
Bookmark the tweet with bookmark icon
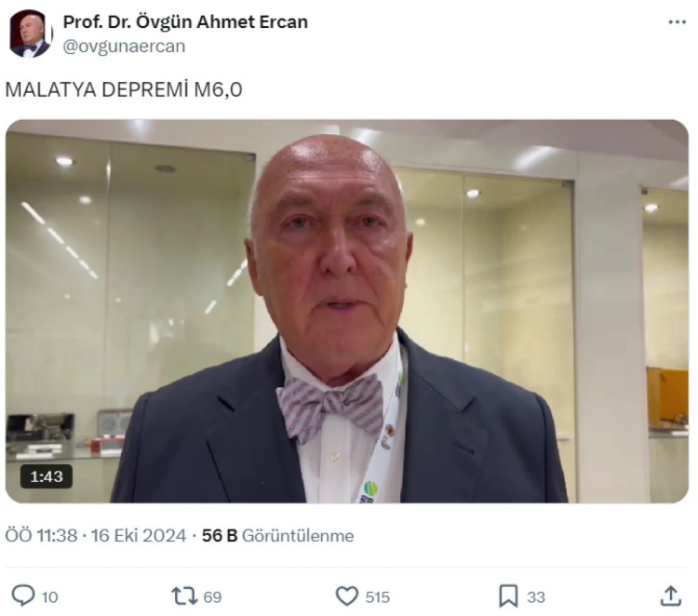508,596
